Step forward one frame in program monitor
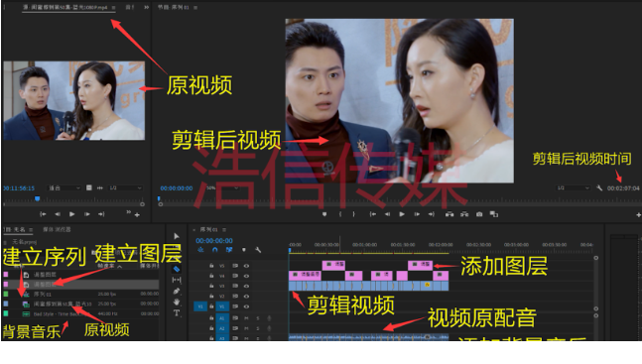 pyautogui.click(x=417, y=214)
